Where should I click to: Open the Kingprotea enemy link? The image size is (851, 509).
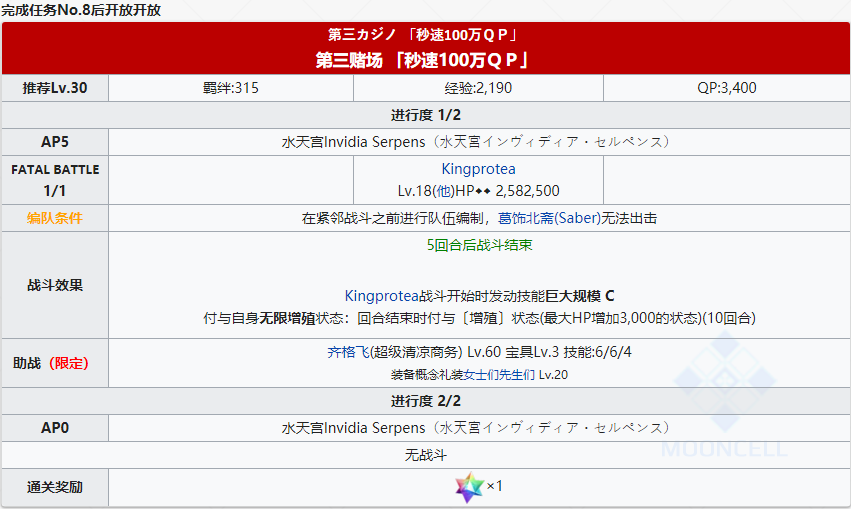point(478,169)
